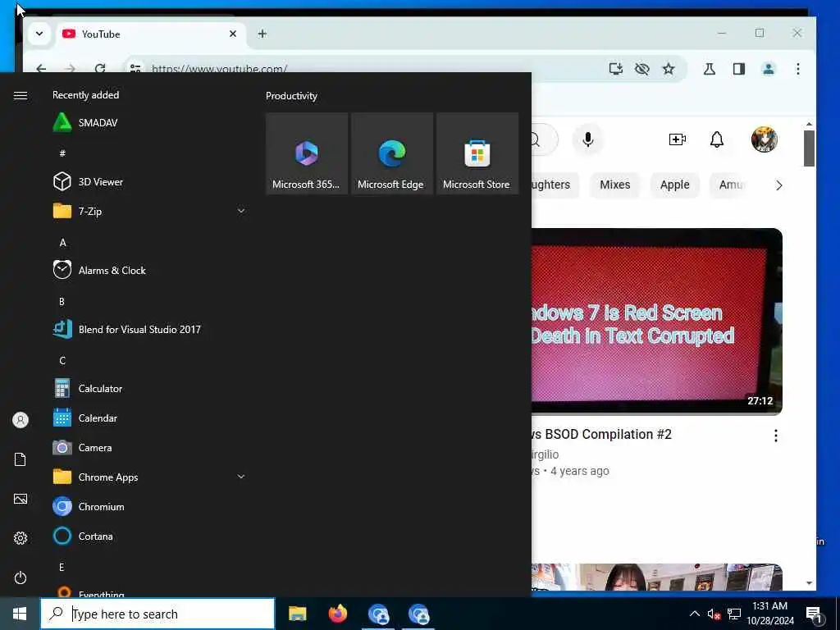Open Firefox from taskbar
This screenshot has height=630, width=840.
(337, 614)
